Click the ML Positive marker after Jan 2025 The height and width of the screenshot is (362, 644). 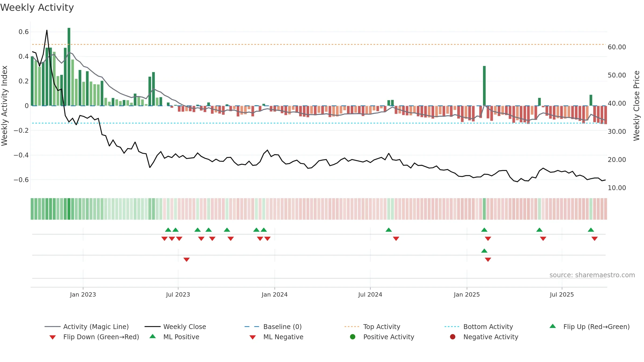[x=484, y=251]
